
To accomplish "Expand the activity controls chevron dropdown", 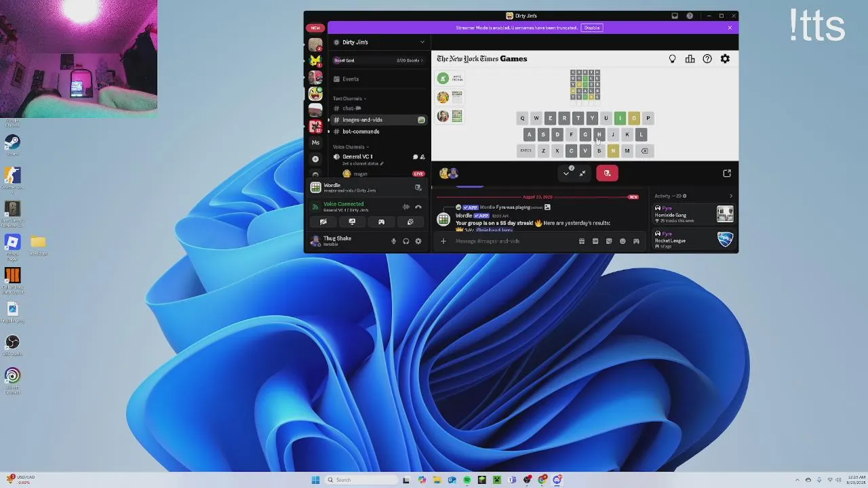I will click(x=566, y=174).
